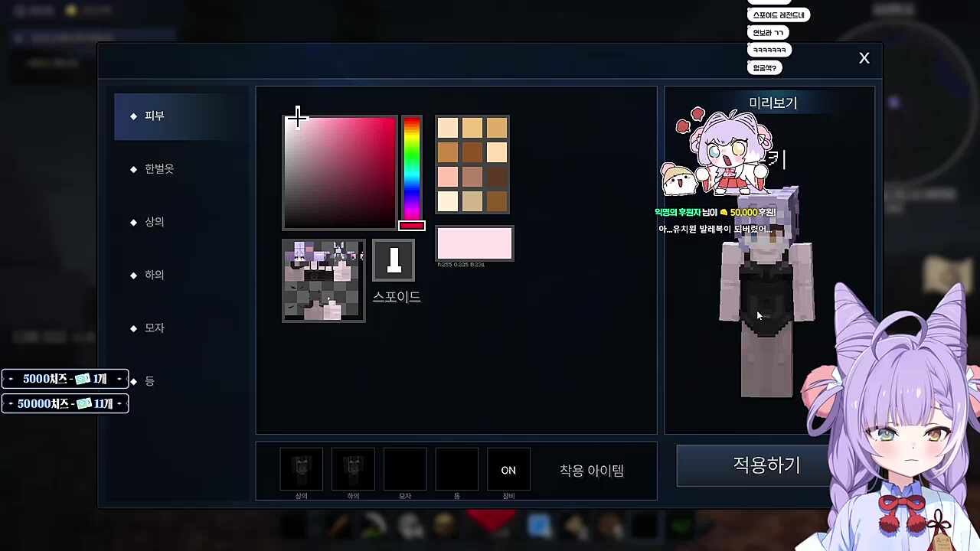This screenshot has width=980, height=551.
Task: Switch to the 상의 tab
Action: (155, 222)
